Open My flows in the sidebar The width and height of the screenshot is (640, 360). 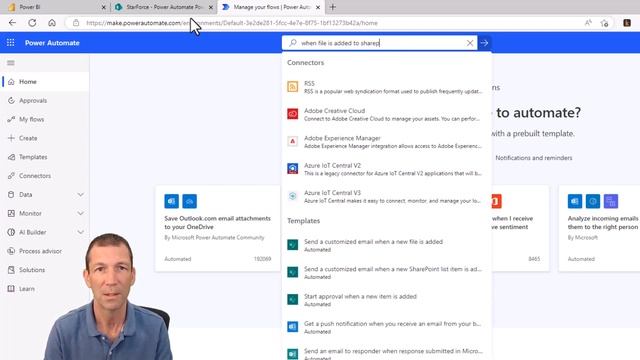click(45, 119)
